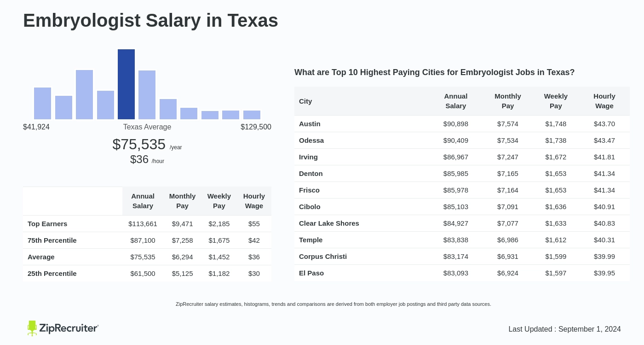This screenshot has height=345, width=644.
Task: Select the $41,924 minimum salary label
Action: point(36,127)
